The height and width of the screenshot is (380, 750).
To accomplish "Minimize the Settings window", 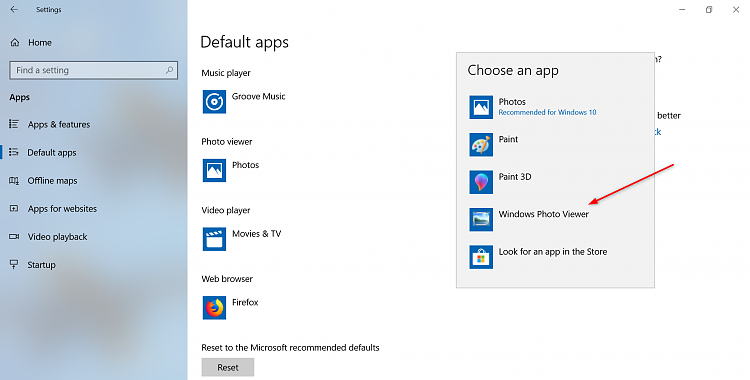I will [x=682, y=10].
